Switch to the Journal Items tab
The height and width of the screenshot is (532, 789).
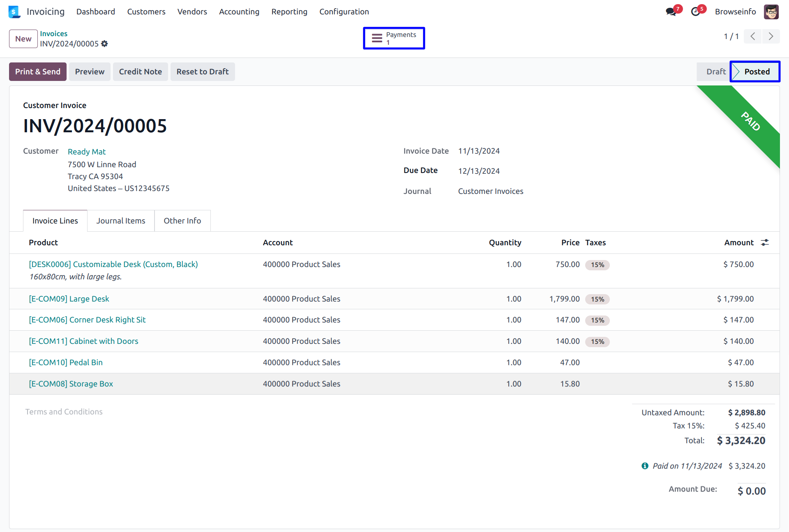[120, 221]
